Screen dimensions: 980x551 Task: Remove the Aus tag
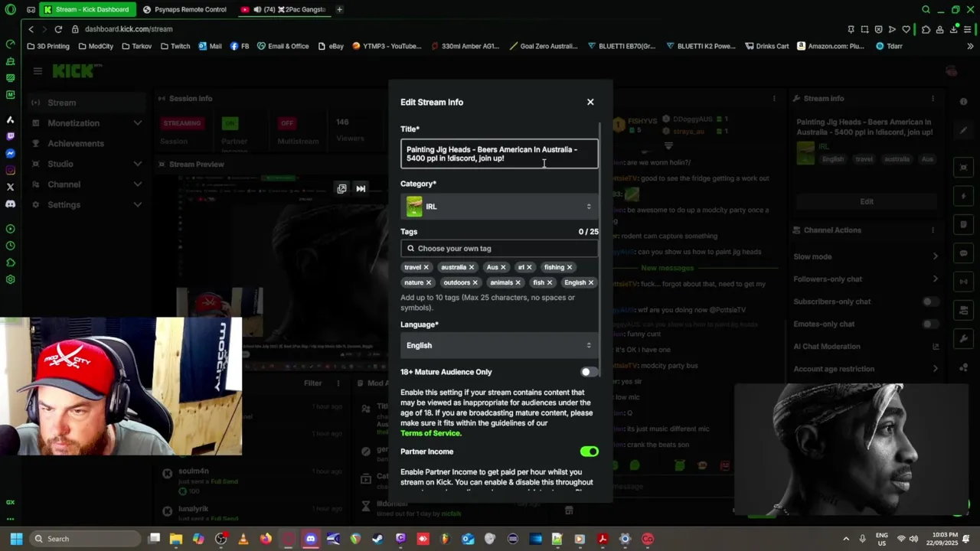coord(503,267)
